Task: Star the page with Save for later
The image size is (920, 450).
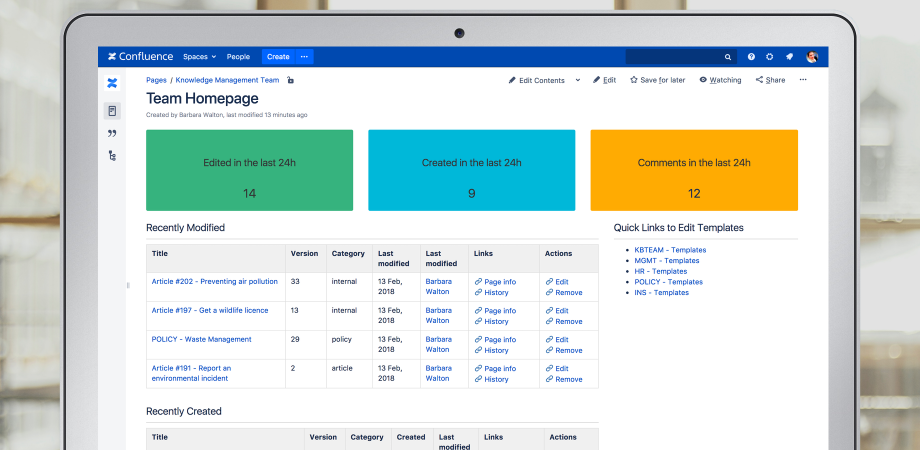Action: [x=658, y=80]
